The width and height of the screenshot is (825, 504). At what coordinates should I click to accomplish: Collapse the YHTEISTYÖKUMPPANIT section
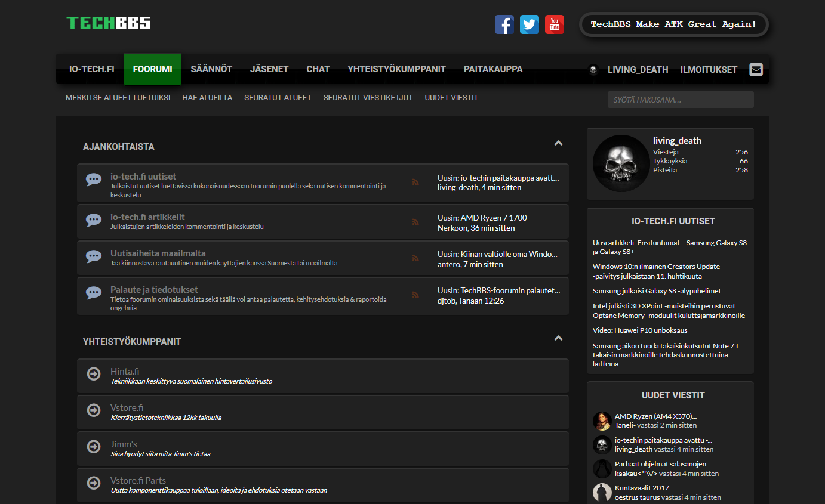click(558, 338)
